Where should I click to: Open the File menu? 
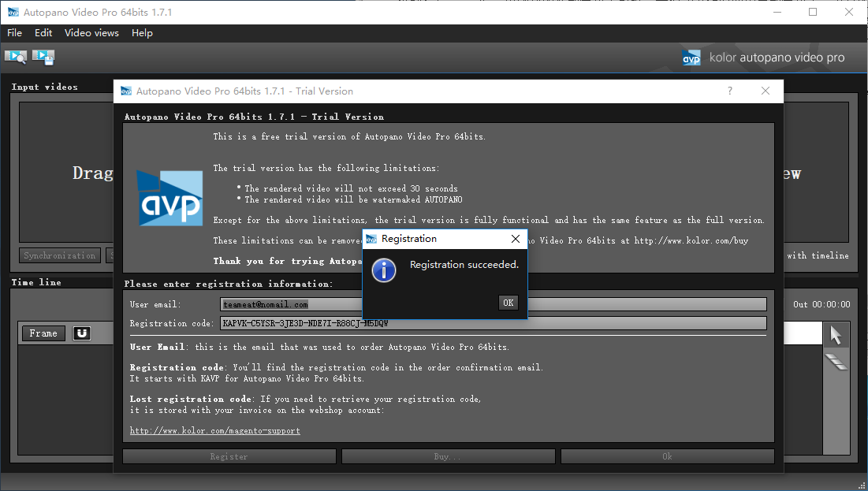click(14, 32)
